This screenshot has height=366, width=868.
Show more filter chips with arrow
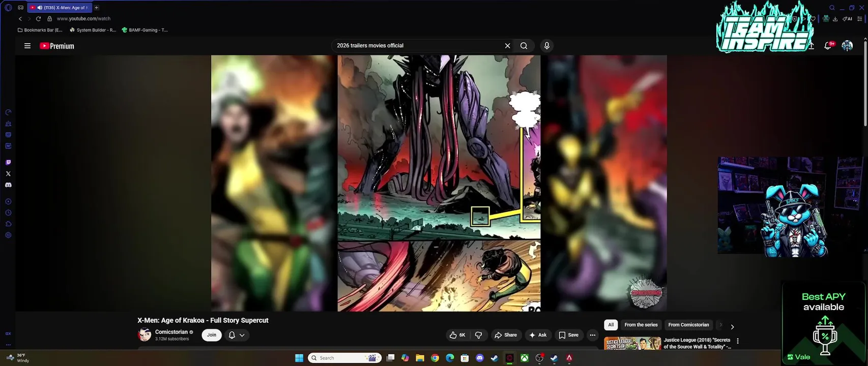732,327
